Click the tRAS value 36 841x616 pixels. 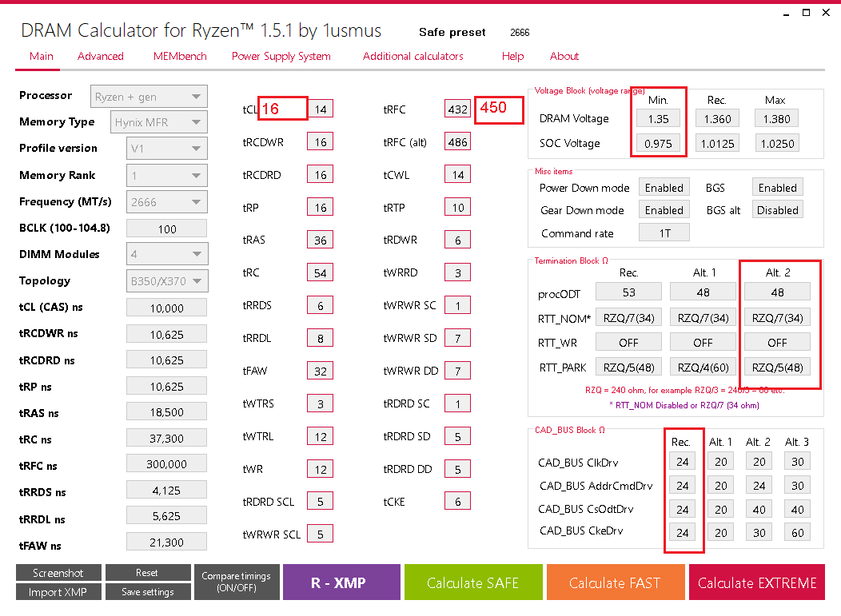coord(321,240)
